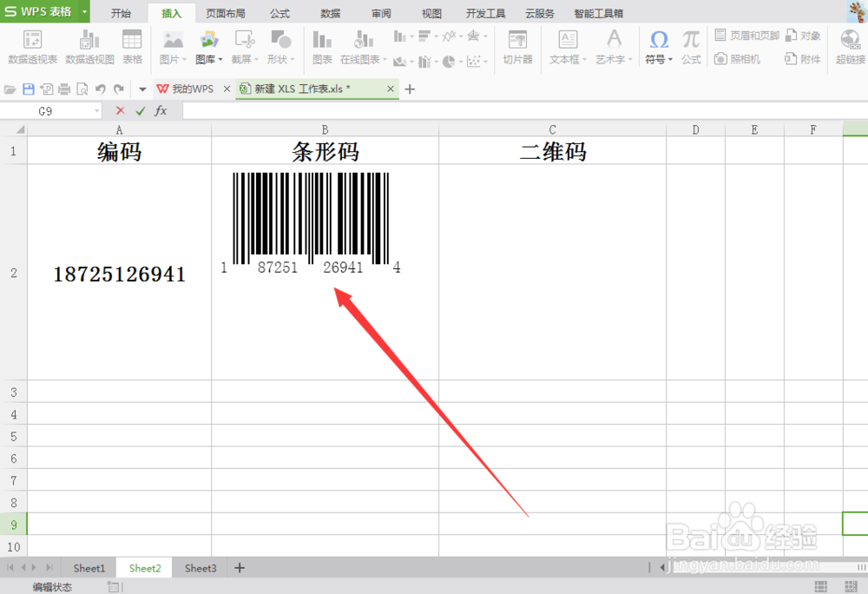Open the 形状 shapes tool

280,40
